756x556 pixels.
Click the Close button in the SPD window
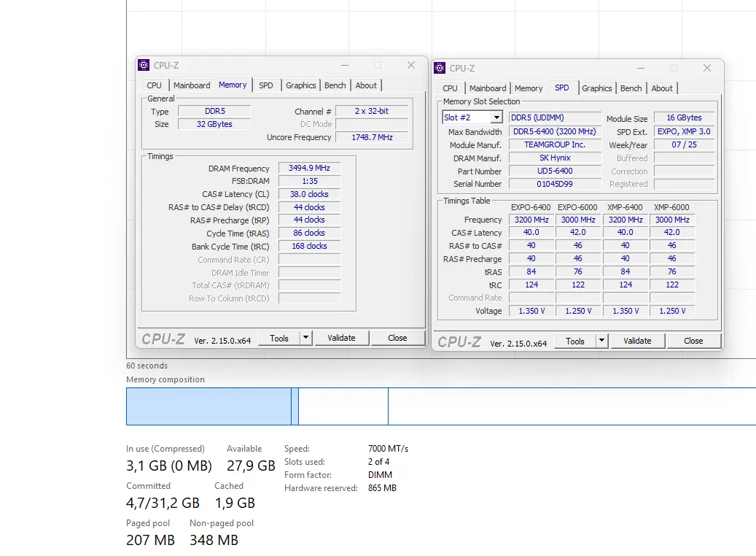(x=693, y=341)
